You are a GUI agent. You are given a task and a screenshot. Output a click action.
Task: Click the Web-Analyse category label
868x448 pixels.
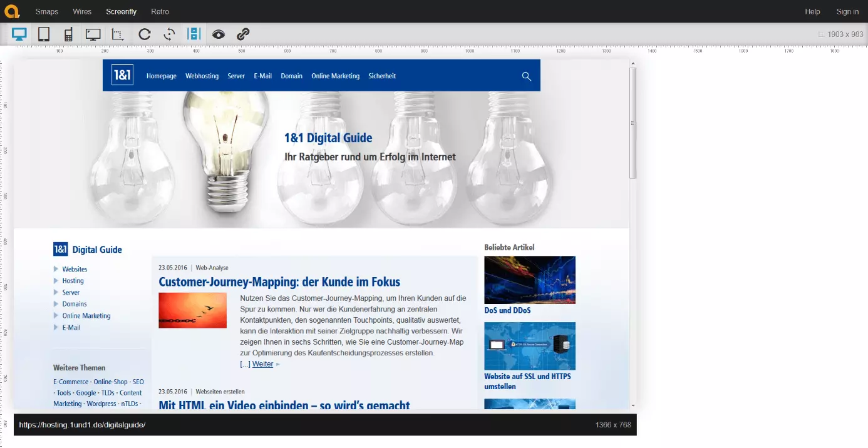[x=212, y=268]
